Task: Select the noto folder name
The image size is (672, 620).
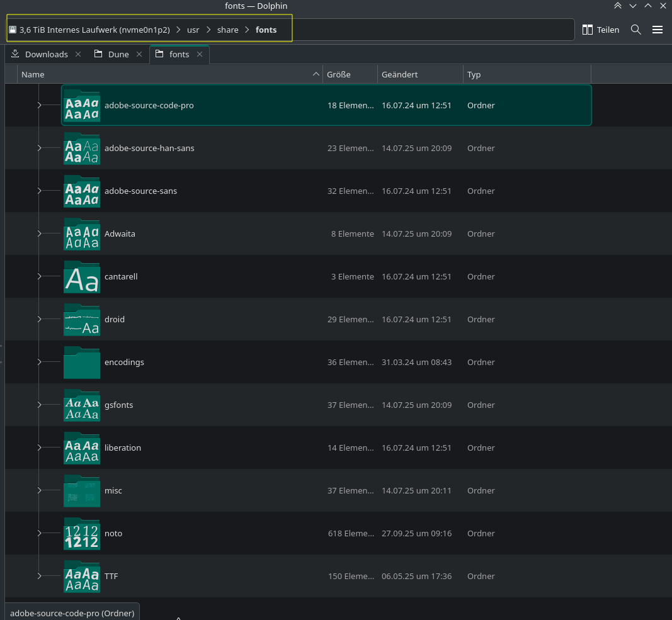Action: [x=113, y=534]
